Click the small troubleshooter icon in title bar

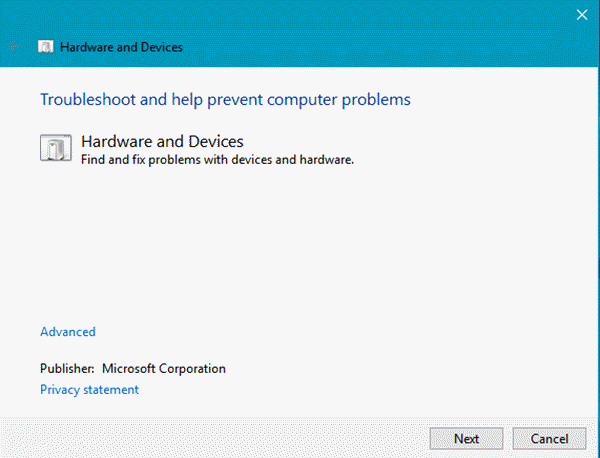point(46,46)
